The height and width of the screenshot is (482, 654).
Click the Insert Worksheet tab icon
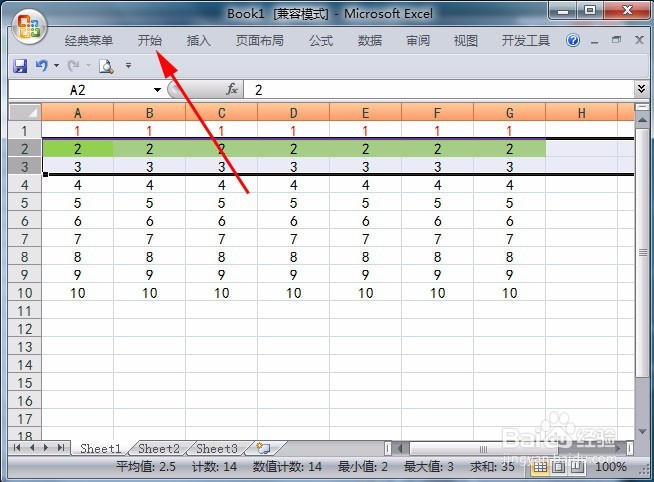(264, 449)
